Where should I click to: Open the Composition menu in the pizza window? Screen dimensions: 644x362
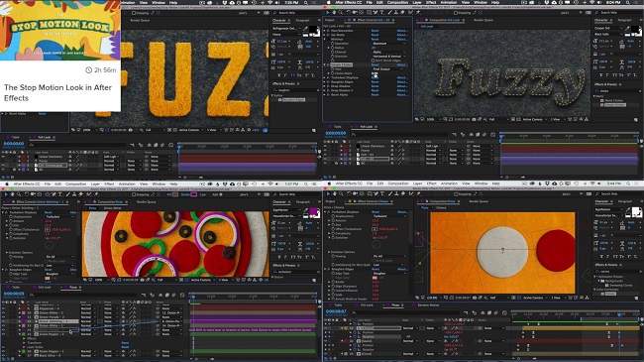[75, 183]
